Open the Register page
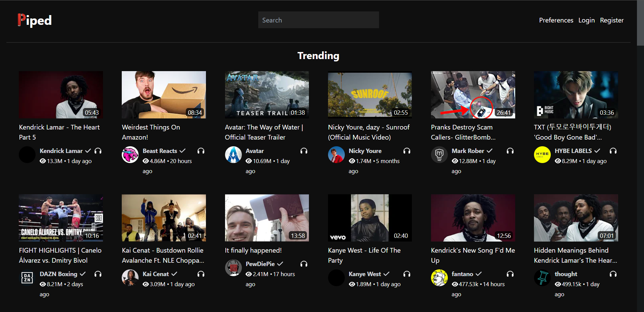The image size is (644, 312). (x=612, y=20)
